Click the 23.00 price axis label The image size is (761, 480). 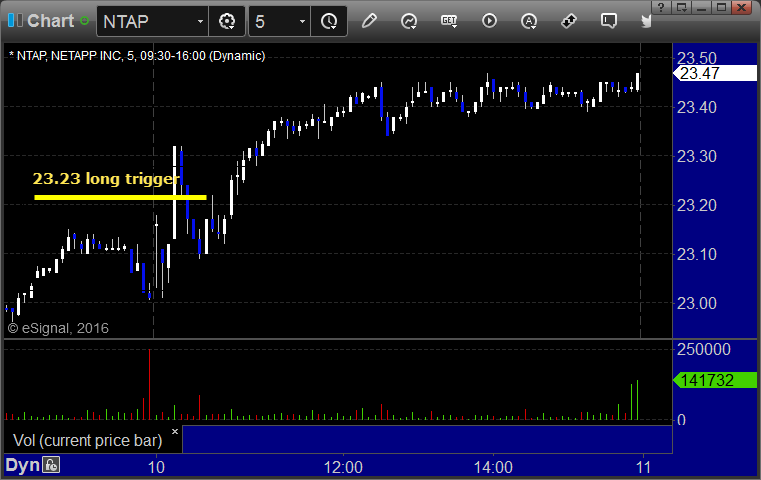(x=696, y=303)
